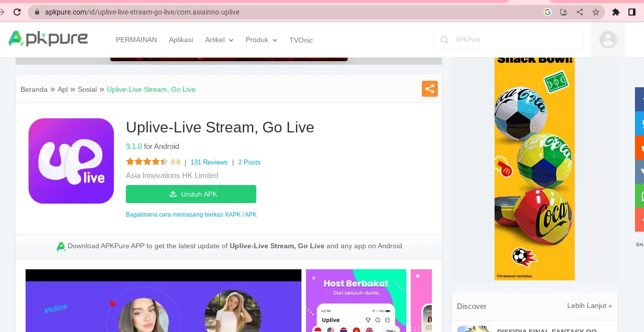This screenshot has height=332, width=644.
Task: Click the search magnifier icon
Action: [x=444, y=40]
